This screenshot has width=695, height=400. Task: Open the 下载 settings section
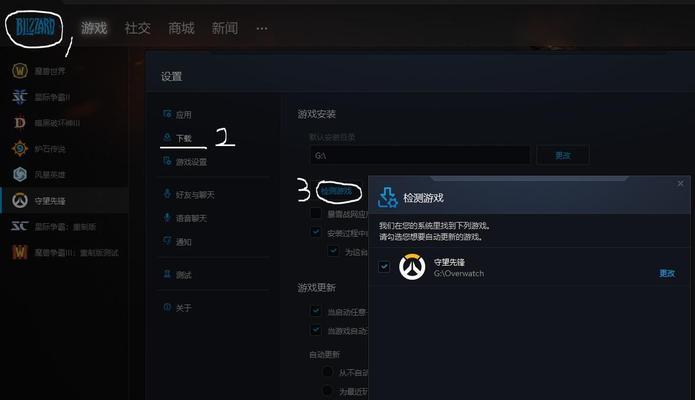pos(184,138)
